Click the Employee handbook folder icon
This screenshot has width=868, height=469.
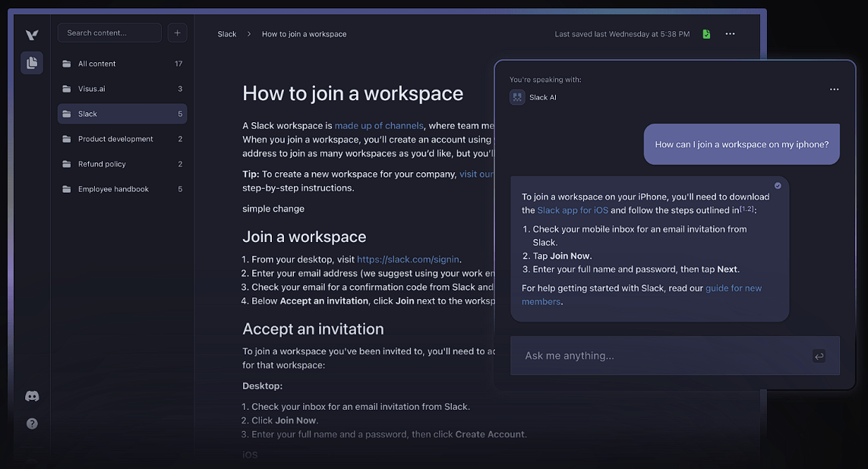pos(66,189)
